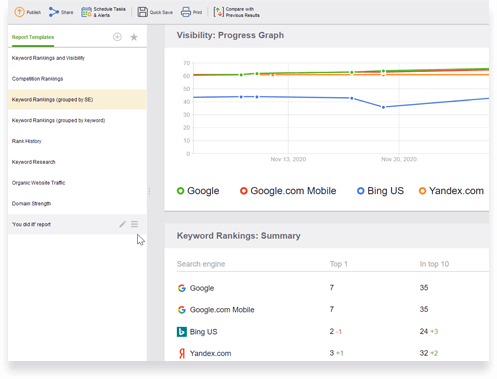The image size is (497, 379).
Task: Click the Publish toolbar icon
Action: click(x=19, y=12)
